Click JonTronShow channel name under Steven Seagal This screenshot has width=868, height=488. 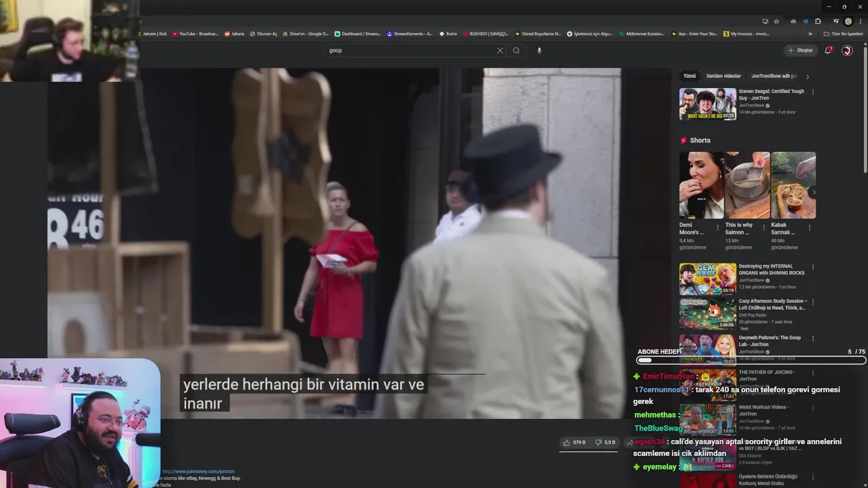(x=751, y=106)
